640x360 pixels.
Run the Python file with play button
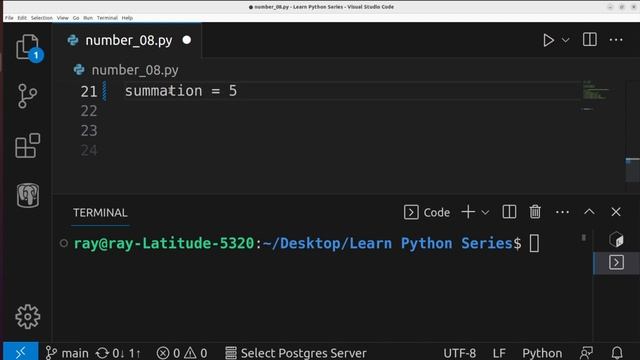pos(548,40)
